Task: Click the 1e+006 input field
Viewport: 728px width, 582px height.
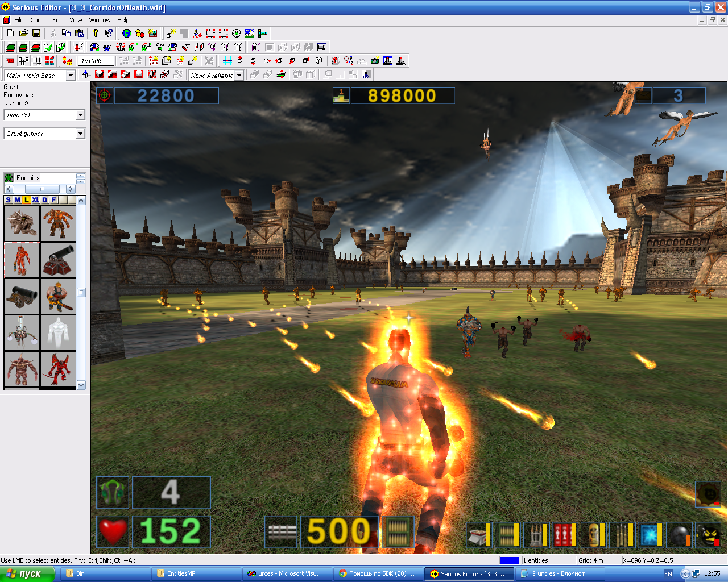Action: tap(96, 61)
